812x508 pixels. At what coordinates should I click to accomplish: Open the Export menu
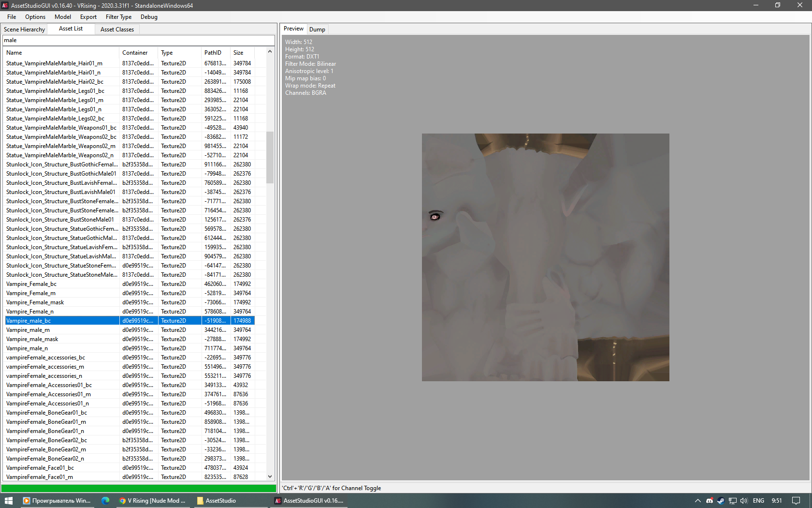click(88, 17)
